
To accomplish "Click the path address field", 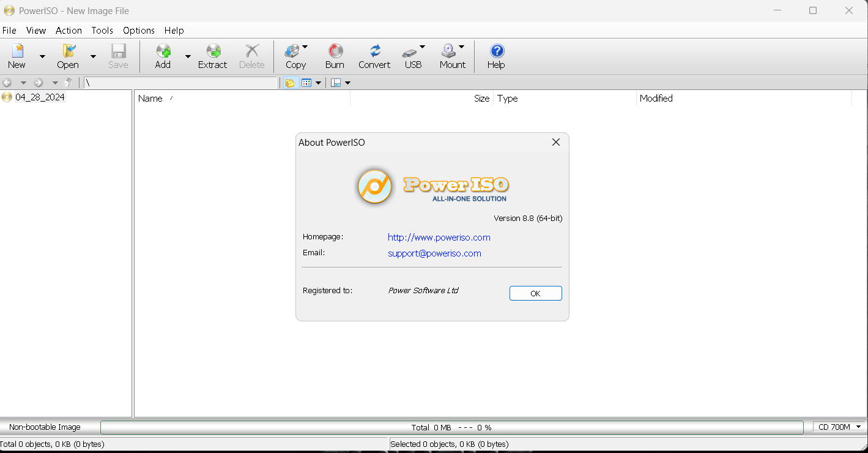I will click(x=180, y=83).
